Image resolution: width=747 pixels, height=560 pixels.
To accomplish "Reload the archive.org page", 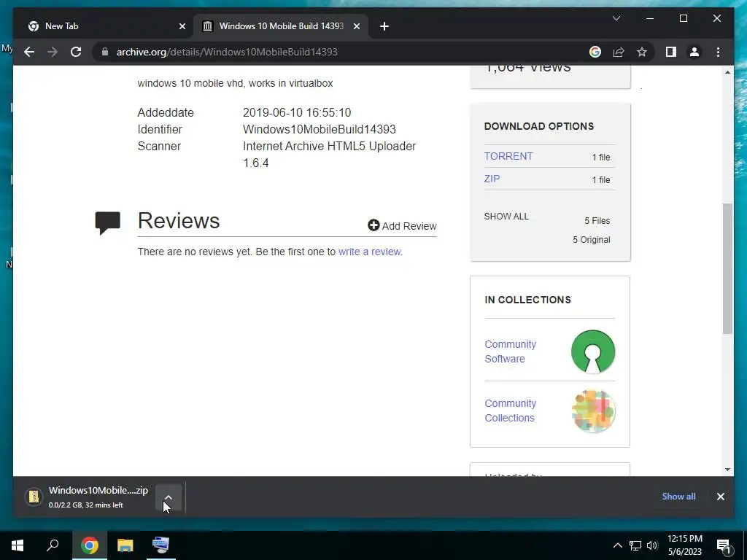I will [76, 52].
